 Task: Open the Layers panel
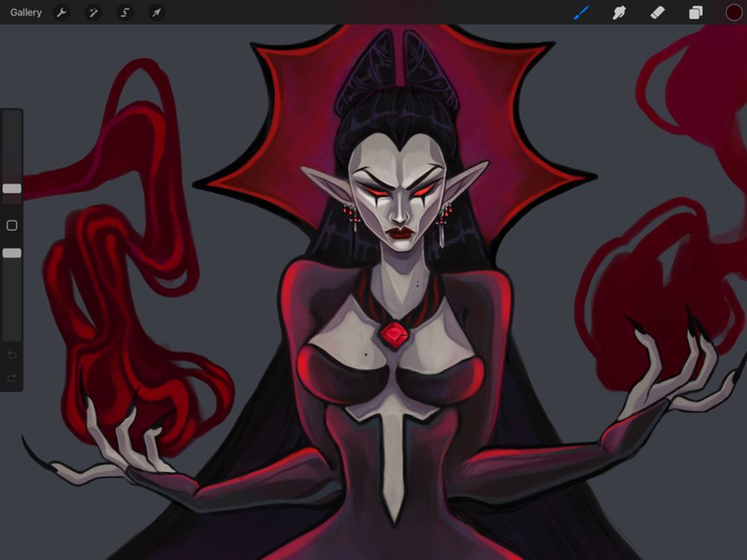coord(695,13)
